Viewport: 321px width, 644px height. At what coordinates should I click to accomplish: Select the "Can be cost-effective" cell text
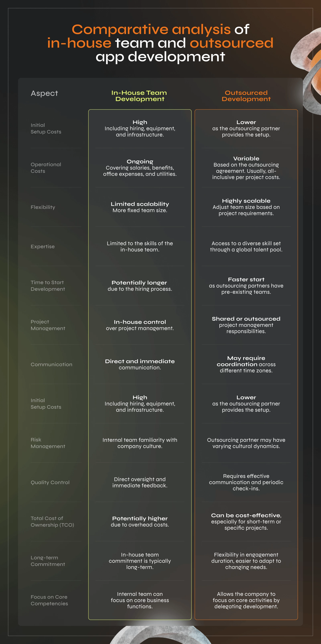tap(246, 515)
